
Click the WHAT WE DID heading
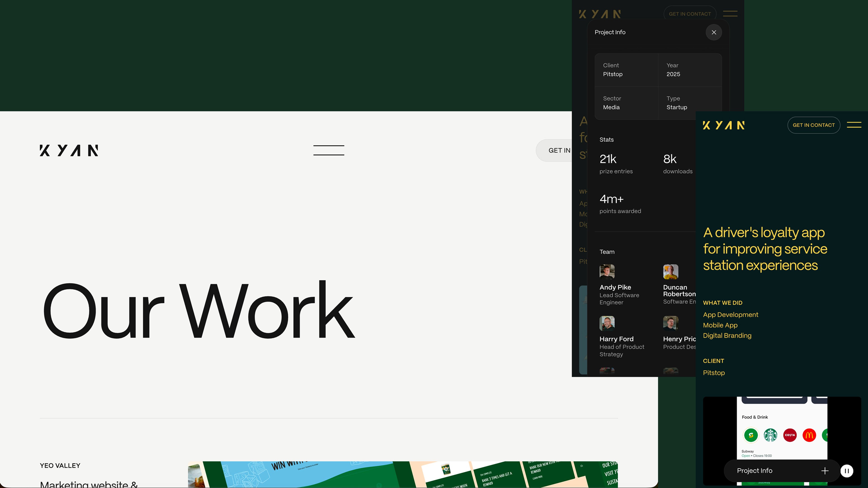click(x=722, y=303)
